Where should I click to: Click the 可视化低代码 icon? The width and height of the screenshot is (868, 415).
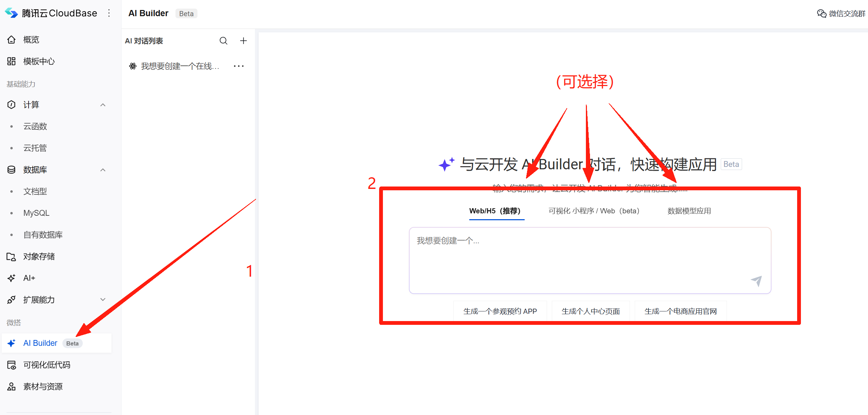tap(11, 365)
